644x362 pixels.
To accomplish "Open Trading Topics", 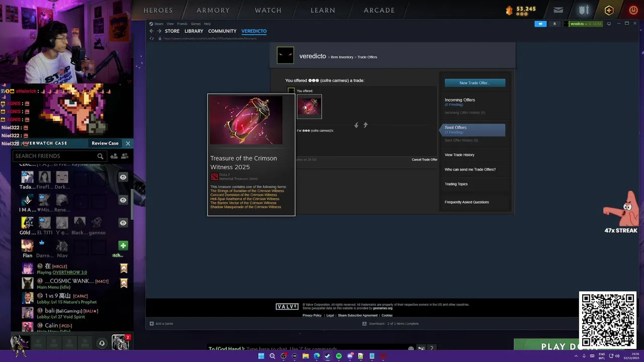I will click(456, 184).
